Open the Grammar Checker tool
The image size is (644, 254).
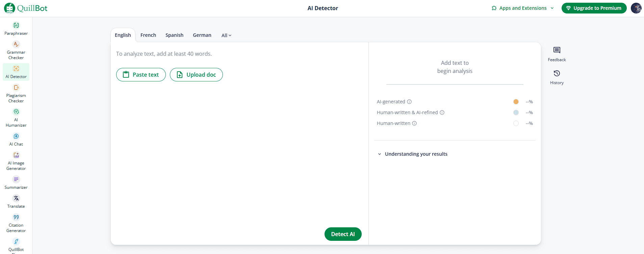16,50
